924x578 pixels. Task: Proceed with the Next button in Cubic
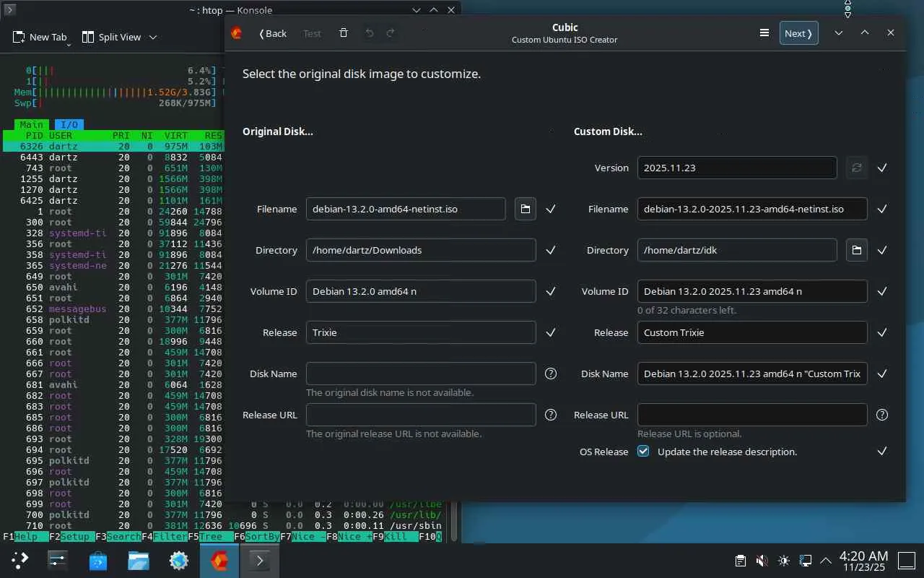[799, 33]
